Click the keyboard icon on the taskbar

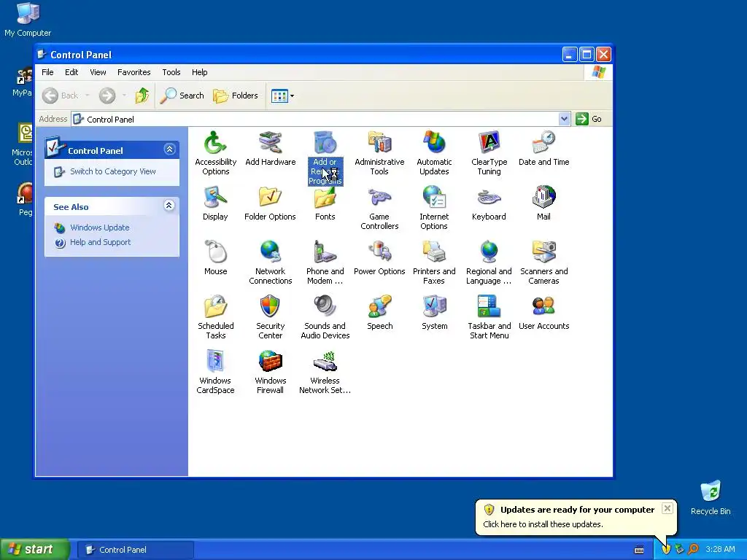click(x=639, y=550)
